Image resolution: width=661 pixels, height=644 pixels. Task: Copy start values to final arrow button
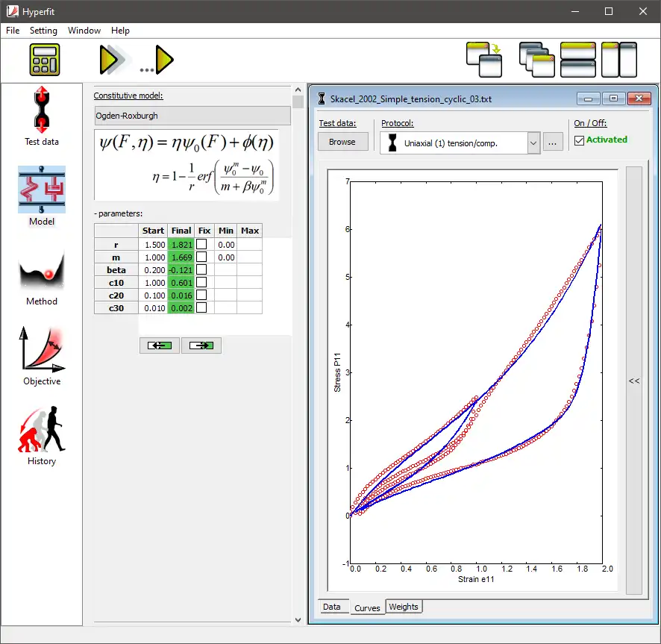pos(201,346)
